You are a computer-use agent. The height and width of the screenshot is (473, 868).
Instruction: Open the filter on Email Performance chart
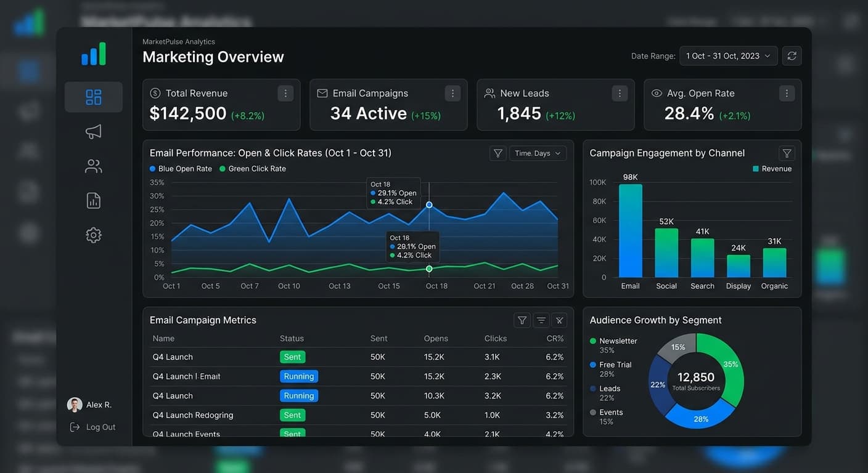497,153
